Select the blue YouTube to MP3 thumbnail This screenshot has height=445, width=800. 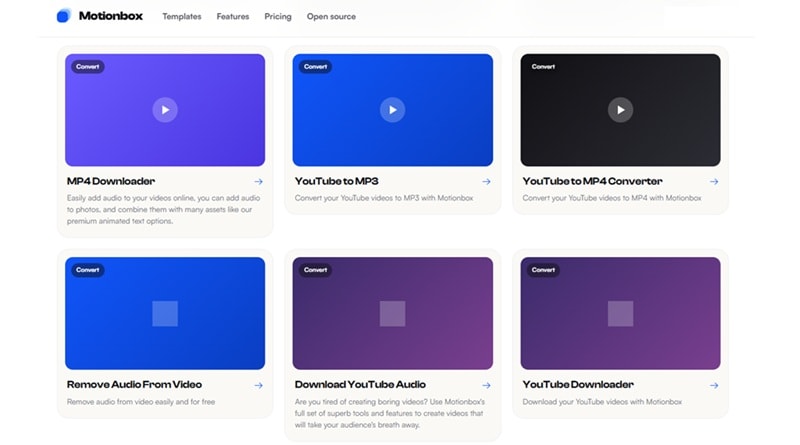tap(392, 110)
